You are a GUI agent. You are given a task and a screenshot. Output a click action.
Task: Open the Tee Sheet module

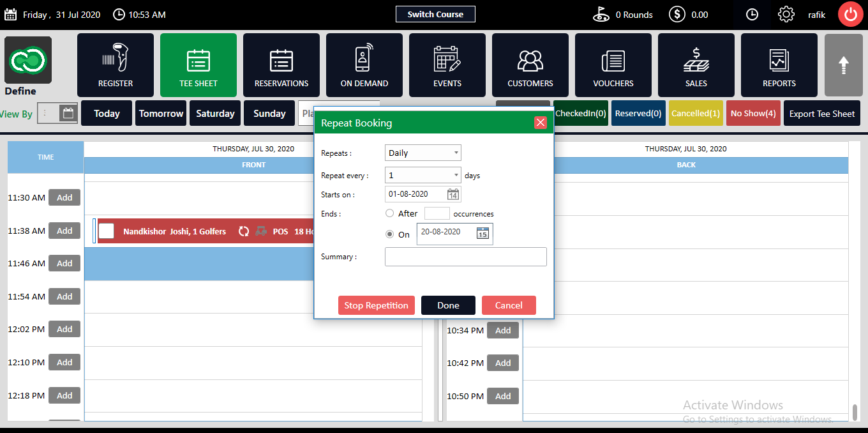[198, 65]
